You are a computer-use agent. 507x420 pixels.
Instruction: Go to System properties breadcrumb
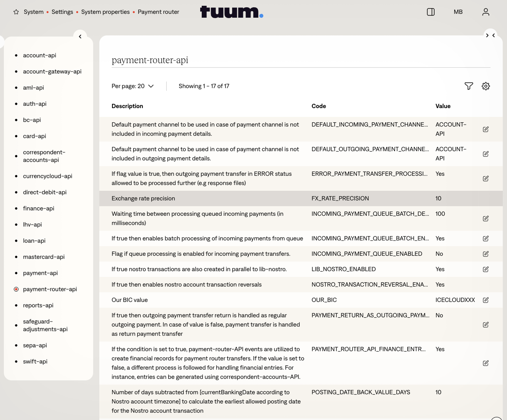[x=105, y=12]
